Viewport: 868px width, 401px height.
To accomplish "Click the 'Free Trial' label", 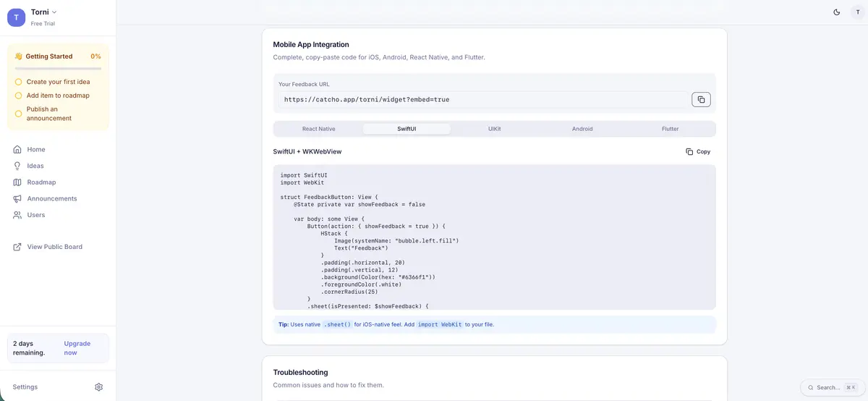I will click(x=43, y=24).
